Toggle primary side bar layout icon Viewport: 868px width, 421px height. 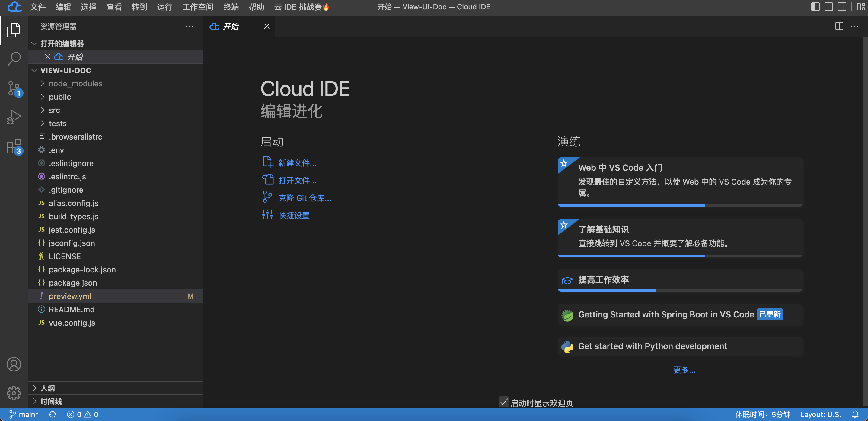coord(815,7)
